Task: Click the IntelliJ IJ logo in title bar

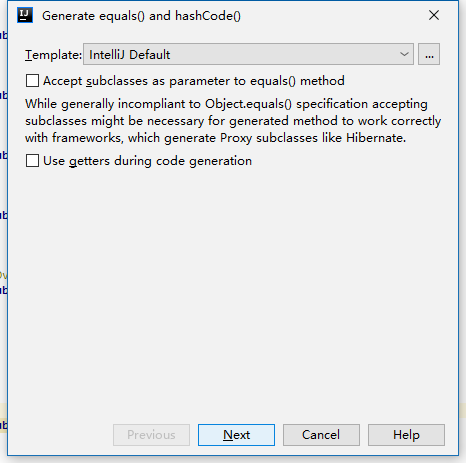Action: 25,15
